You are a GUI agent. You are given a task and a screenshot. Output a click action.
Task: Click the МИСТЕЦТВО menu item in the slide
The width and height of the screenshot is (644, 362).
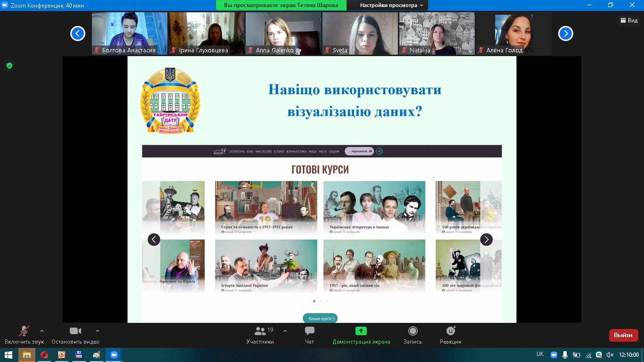(x=264, y=151)
